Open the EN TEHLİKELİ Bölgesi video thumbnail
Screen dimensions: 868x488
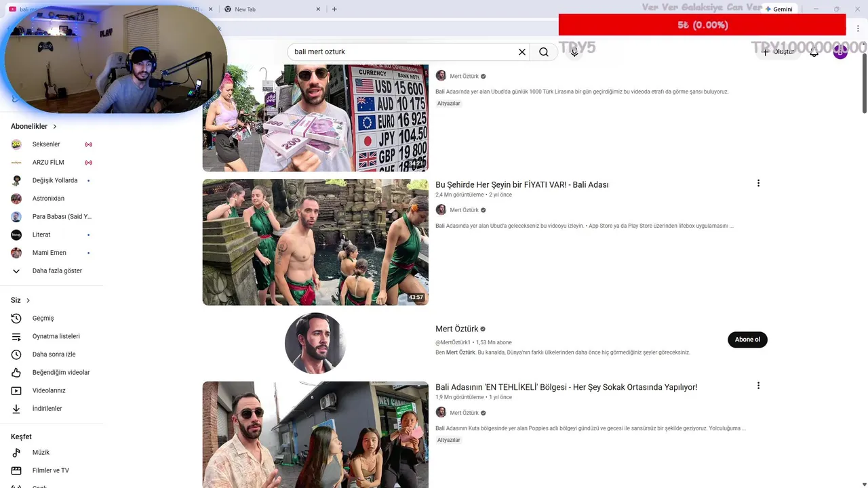(x=315, y=434)
